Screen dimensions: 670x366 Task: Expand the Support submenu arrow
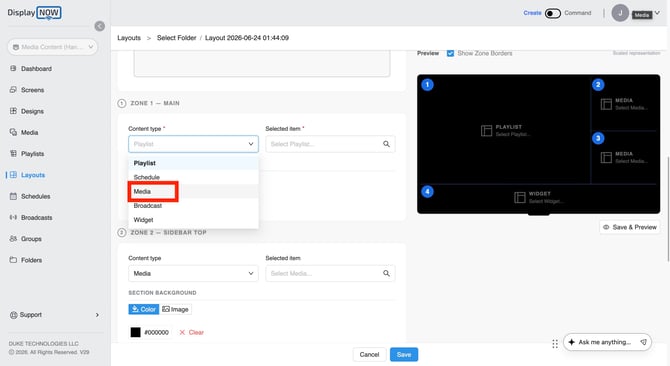[x=97, y=315]
